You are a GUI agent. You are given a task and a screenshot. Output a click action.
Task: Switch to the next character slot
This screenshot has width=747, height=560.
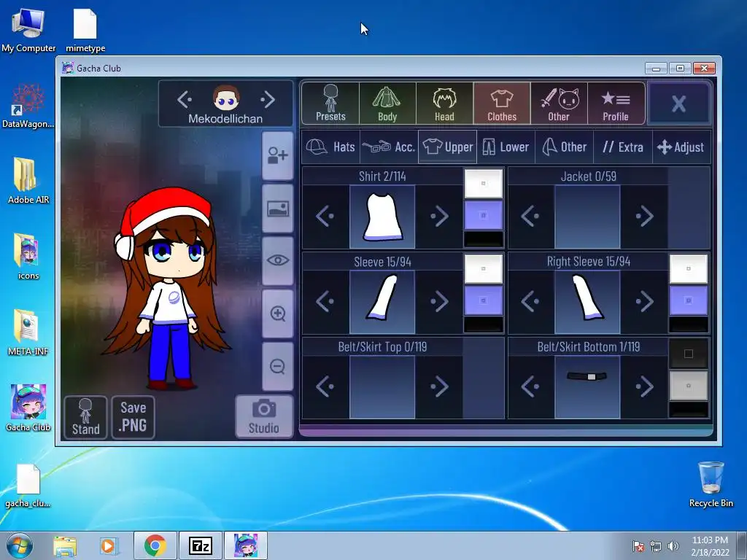click(268, 99)
